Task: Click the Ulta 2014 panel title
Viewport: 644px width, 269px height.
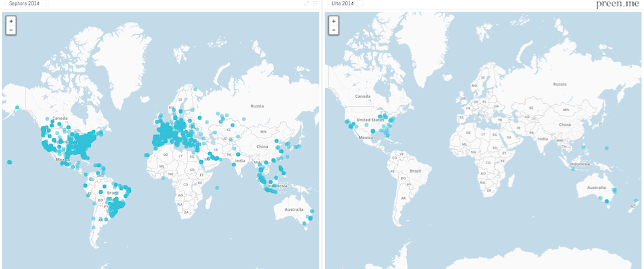Action: (343, 3)
